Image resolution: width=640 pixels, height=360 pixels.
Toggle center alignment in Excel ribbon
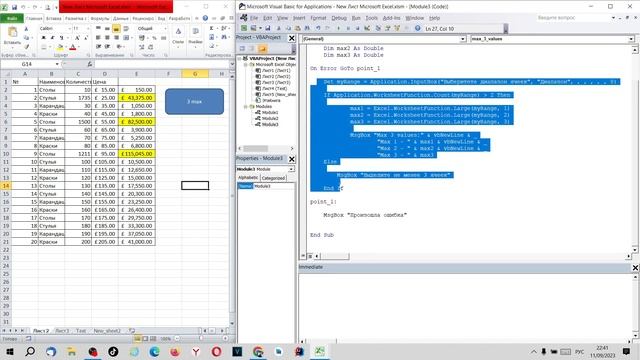107,38
